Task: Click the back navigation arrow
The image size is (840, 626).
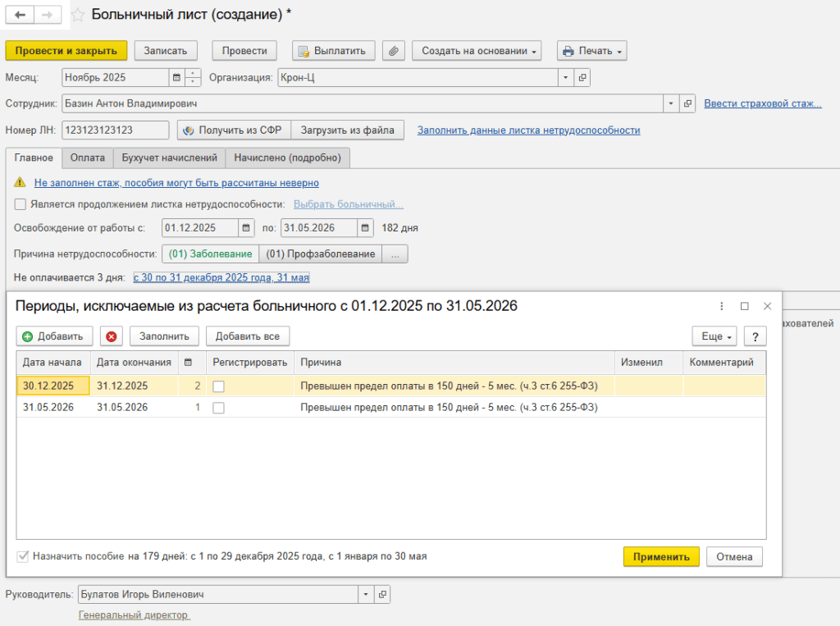Action: pyautogui.click(x=20, y=15)
